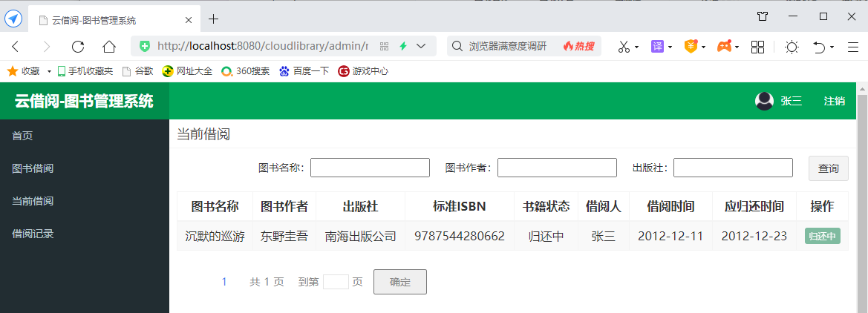Open the 网址大全 bookmark
This screenshot has width=868, height=313.
tap(187, 70)
